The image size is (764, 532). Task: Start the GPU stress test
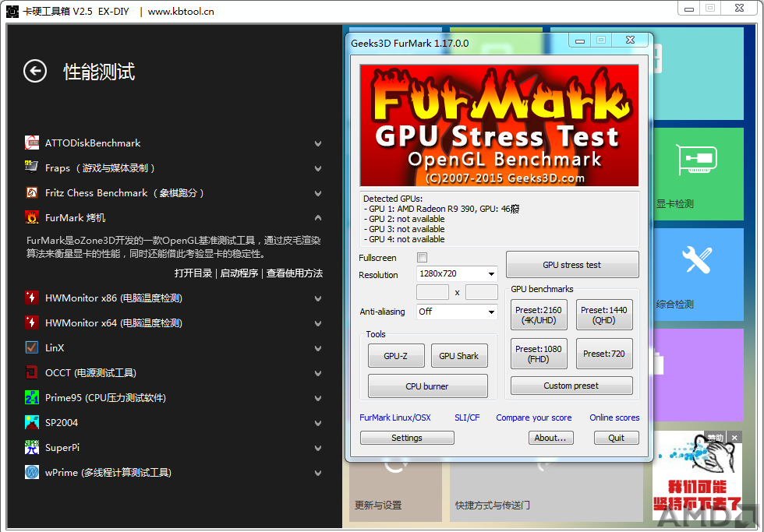coord(572,264)
